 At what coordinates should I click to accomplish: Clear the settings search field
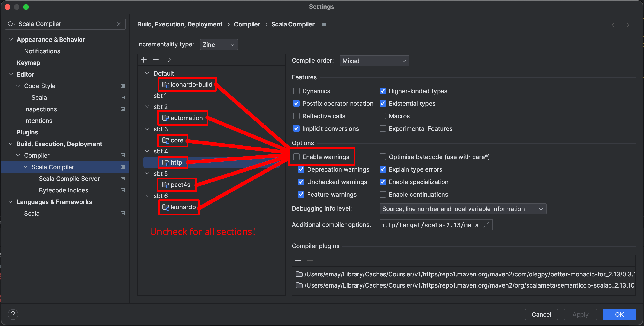coord(119,24)
